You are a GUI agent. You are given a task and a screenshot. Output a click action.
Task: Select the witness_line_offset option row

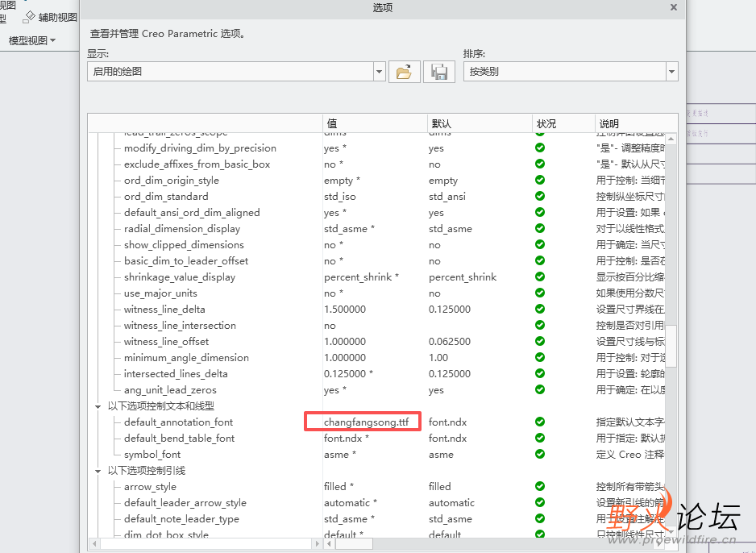pos(166,342)
